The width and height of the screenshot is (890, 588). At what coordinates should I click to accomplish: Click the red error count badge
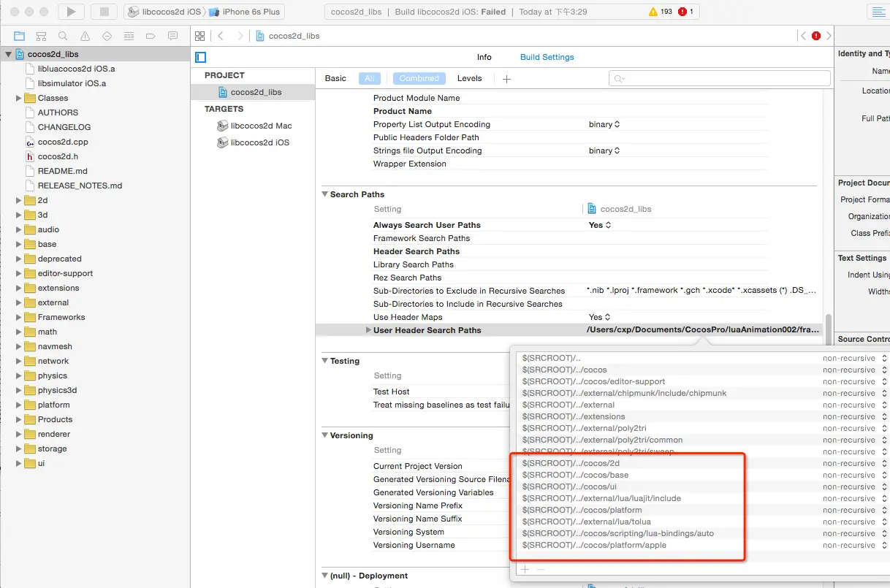686,12
